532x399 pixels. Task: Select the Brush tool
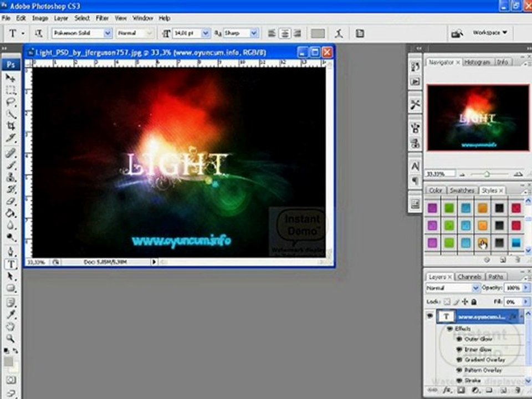click(x=11, y=165)
